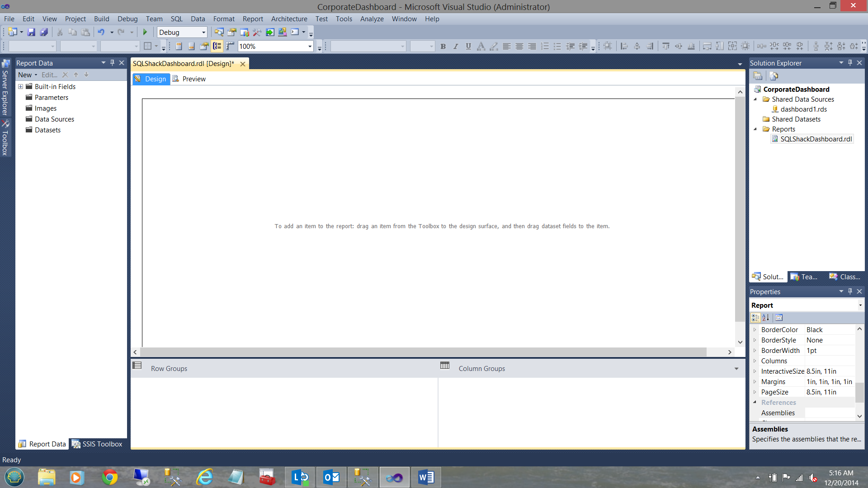
Task: Toggle the ruler icon in report toolbar
Action: [x=230, y=46]
